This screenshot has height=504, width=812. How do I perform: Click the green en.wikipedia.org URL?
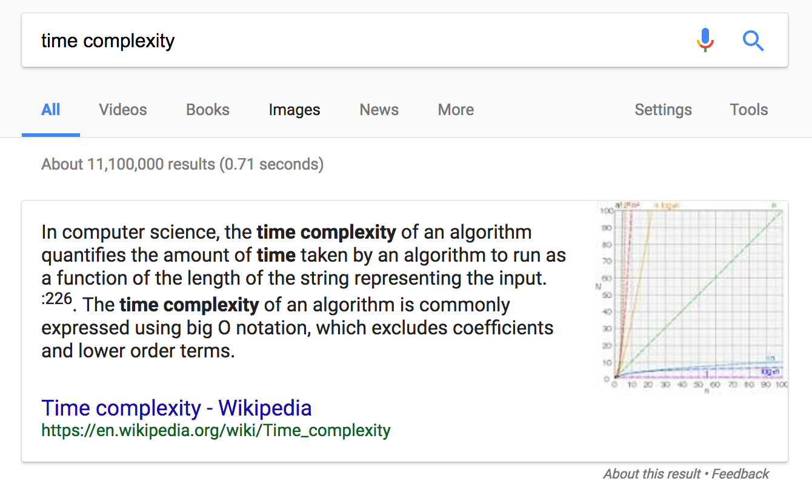pyautogui.click(x=216, y=431)
